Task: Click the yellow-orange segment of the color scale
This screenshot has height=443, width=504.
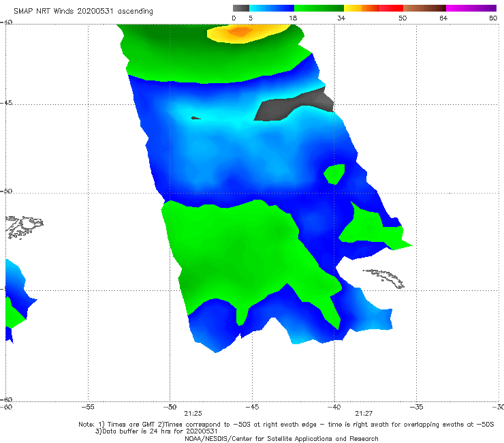Action: pos(362,8)
